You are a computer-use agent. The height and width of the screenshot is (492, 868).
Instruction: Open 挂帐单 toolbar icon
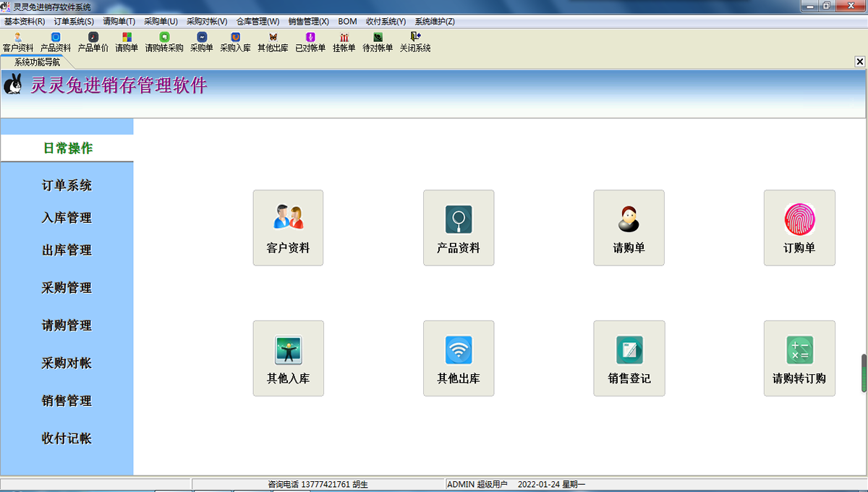tap(344, 43)
